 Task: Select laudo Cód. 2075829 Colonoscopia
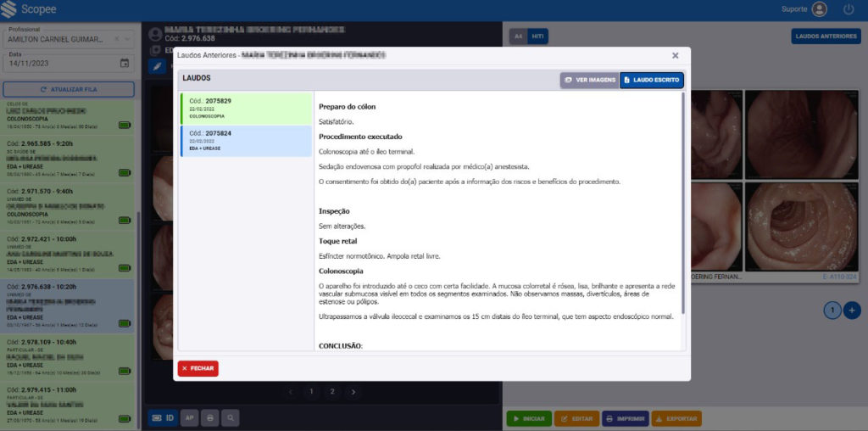247,109
